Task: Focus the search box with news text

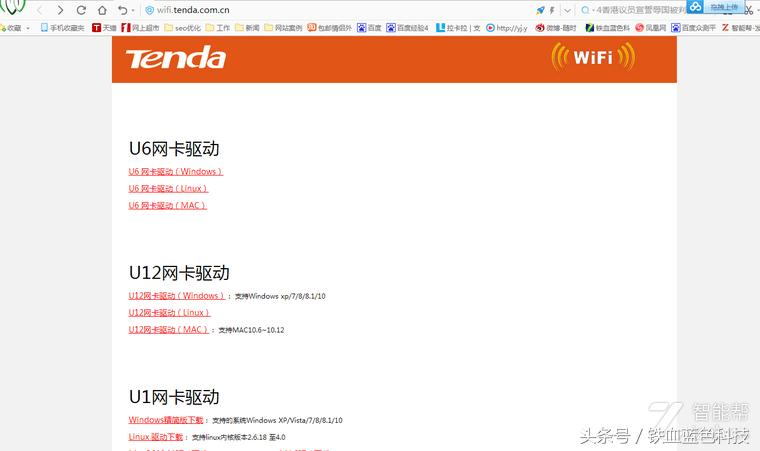Action: point(639,10)
